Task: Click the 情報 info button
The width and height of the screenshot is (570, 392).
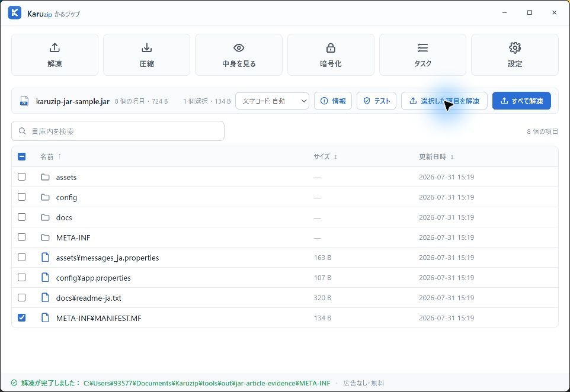Action: [x=333, y=101]
